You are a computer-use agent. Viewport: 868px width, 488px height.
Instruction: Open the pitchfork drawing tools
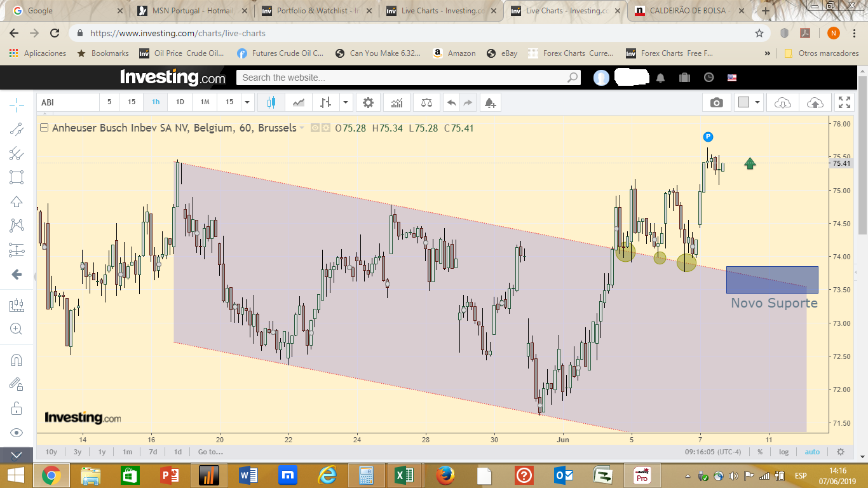point(17,153)
